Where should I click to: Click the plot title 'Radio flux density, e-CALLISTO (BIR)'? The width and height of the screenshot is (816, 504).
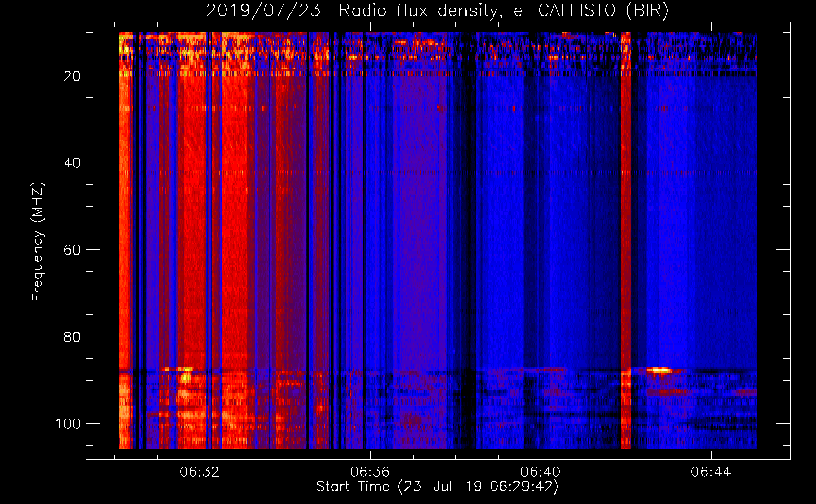pos(503,10)
